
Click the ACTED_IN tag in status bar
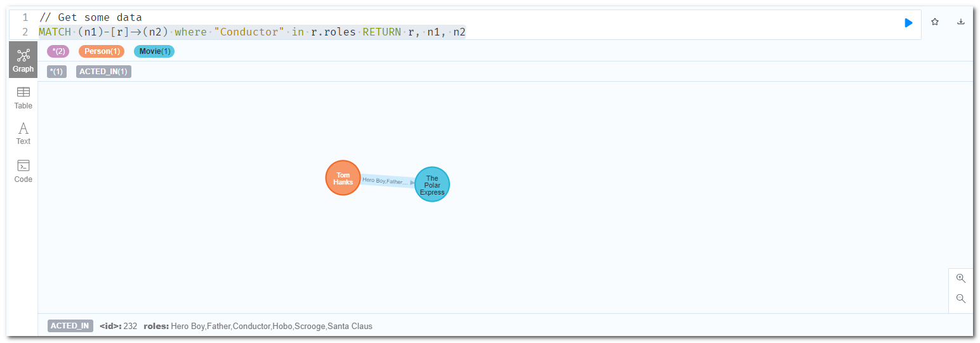pyautogui.click(x=70, y=326)
